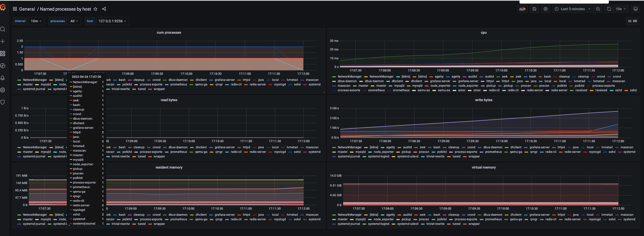Expand the 10s refresh interval dropdown

[621, 9]
